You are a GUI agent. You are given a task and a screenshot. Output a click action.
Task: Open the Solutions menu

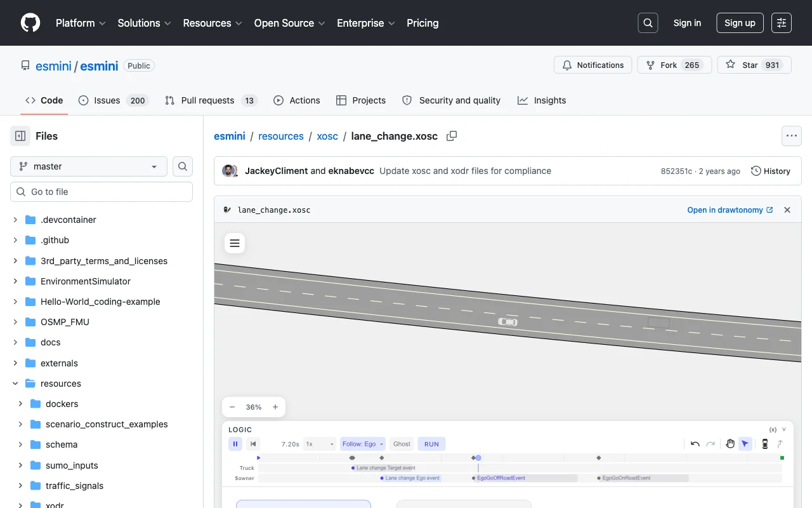(145, 23)
